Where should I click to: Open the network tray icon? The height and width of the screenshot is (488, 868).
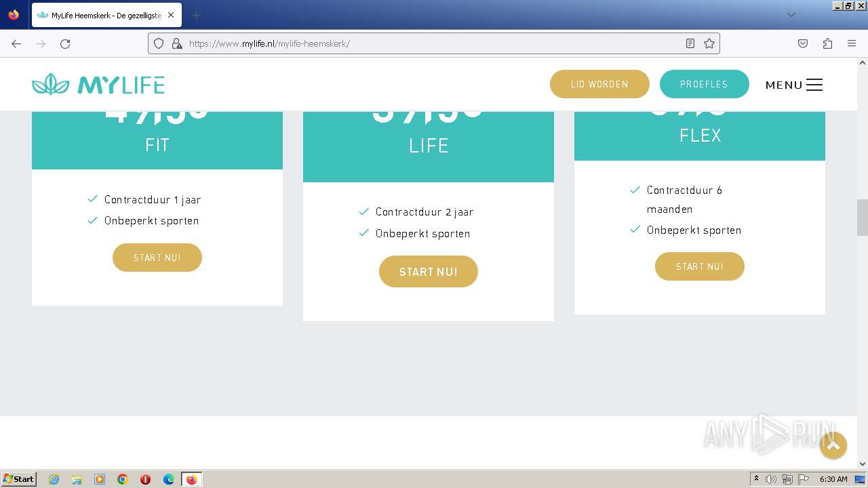tap(787, 479)
